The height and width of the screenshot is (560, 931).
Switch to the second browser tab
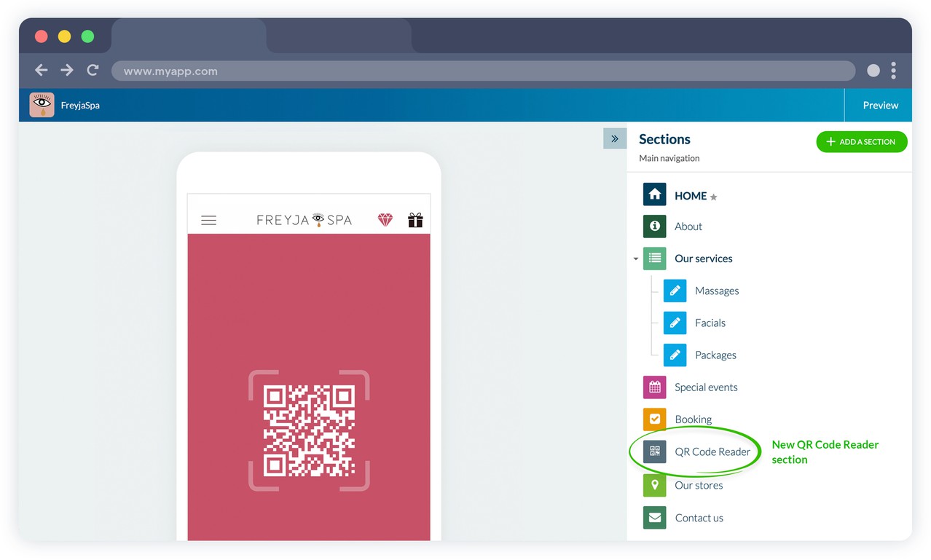tap(339, 36)
